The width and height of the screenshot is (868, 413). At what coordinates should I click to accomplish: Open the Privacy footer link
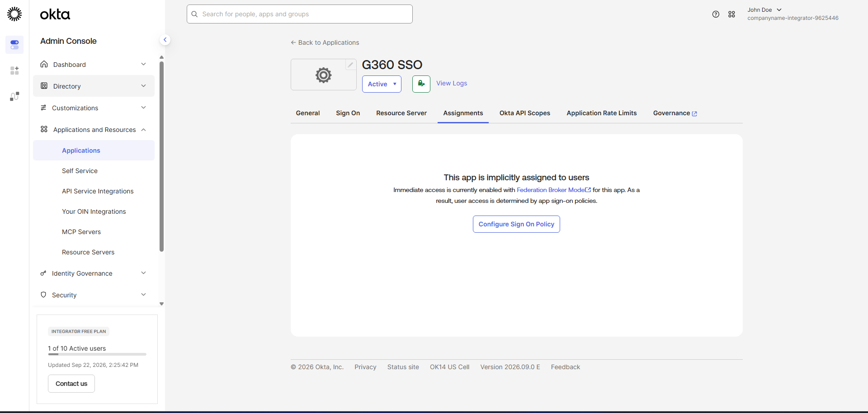365,367
